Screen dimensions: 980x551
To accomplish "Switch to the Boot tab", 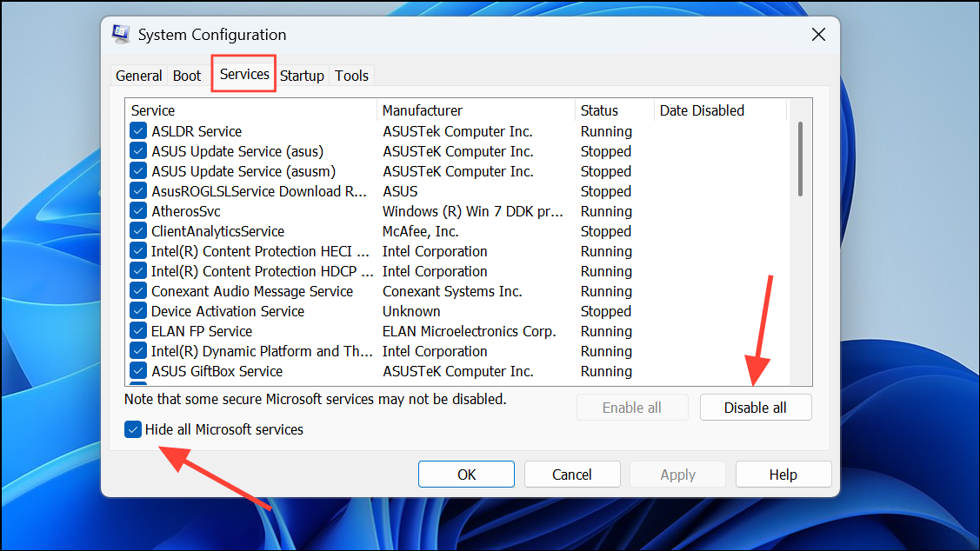I will click(x=187, y=76).
